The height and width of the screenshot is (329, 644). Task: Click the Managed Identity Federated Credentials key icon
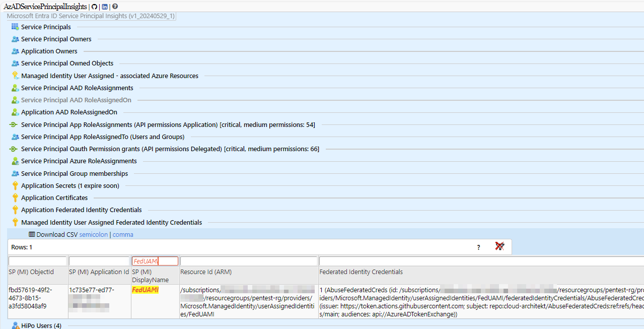(x=15, y=222)
